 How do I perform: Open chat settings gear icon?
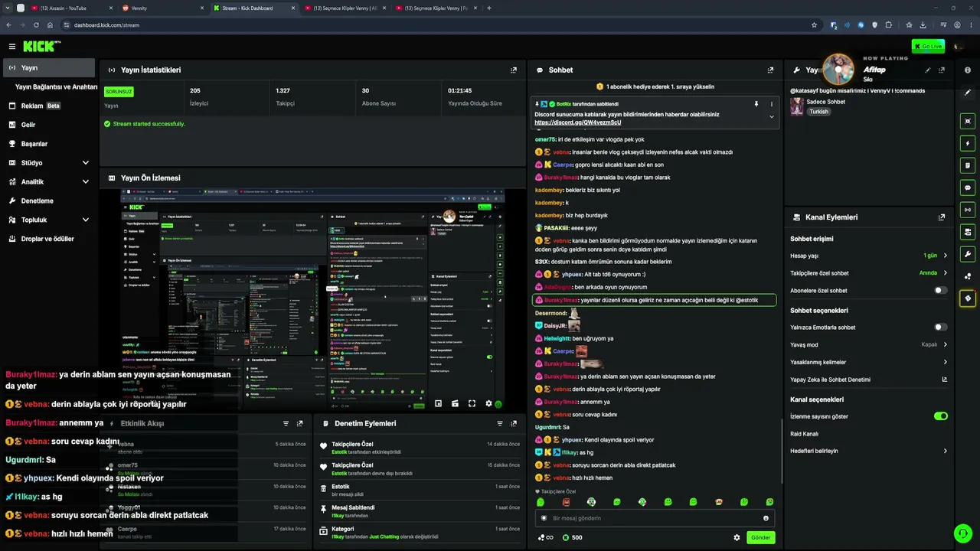(x=737, y=537)
